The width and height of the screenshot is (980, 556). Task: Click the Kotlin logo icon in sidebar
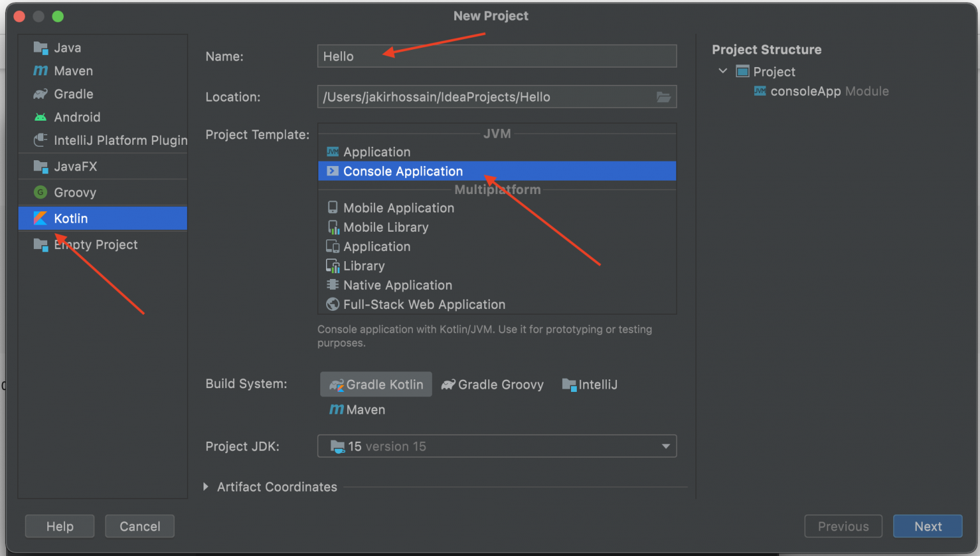point(40,218)
